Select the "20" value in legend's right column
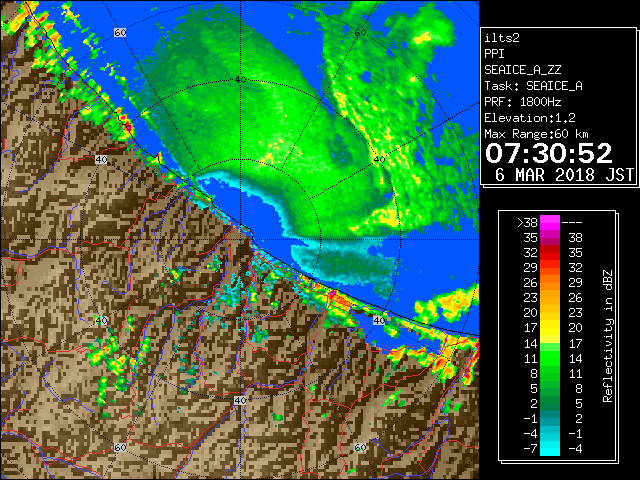640x480 pixels. pos(575,328)
